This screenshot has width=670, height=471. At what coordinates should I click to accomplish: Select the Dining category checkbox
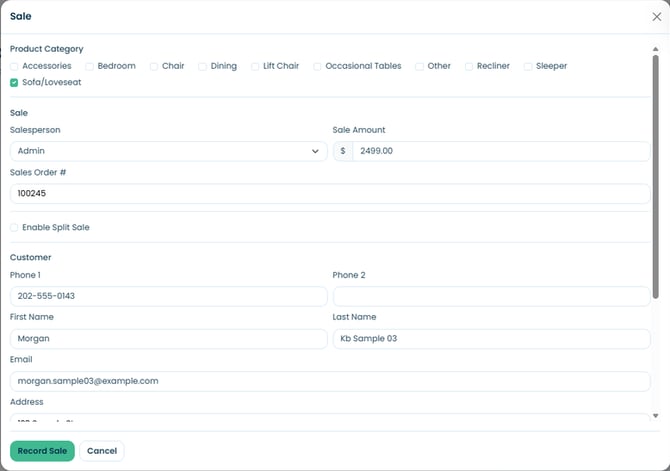coord(203,66)
